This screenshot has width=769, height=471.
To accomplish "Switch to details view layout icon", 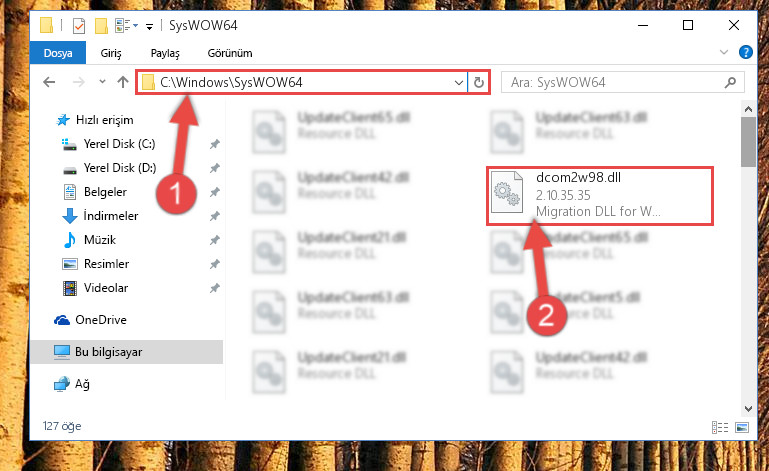I will pyautogui.click(x=720, y=427).
